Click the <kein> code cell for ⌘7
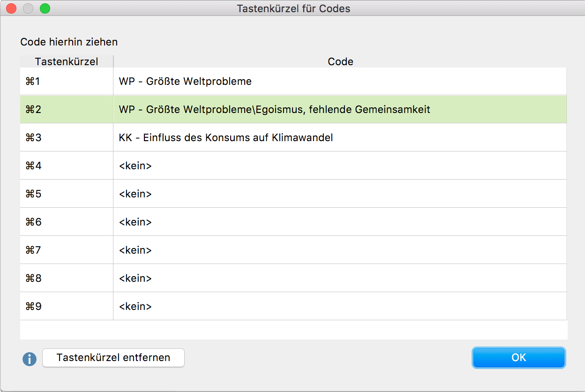The height and width of the screenshot is (392, 585). point(340,250)
